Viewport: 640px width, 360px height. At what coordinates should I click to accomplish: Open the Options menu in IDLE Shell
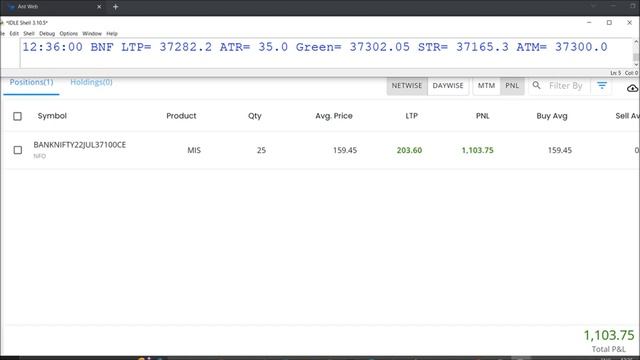[x=69, y=33]
